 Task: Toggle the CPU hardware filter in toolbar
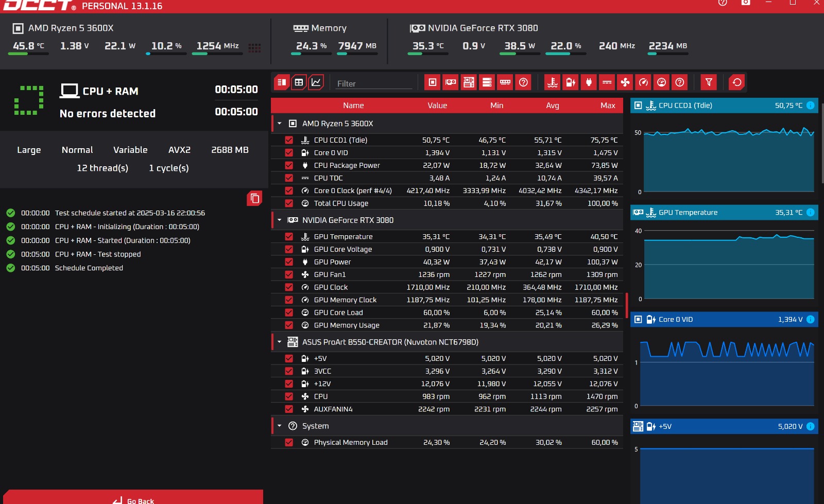point(433,82)
